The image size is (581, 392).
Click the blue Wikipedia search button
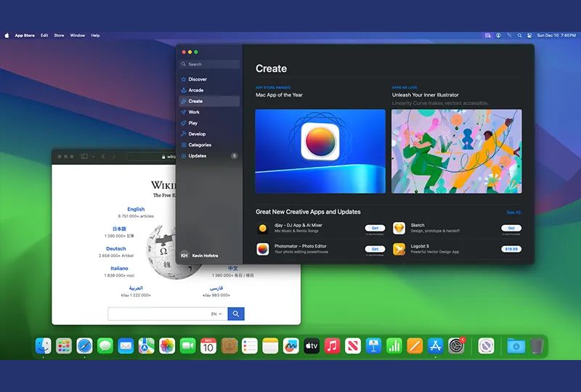tap(236, 314)
